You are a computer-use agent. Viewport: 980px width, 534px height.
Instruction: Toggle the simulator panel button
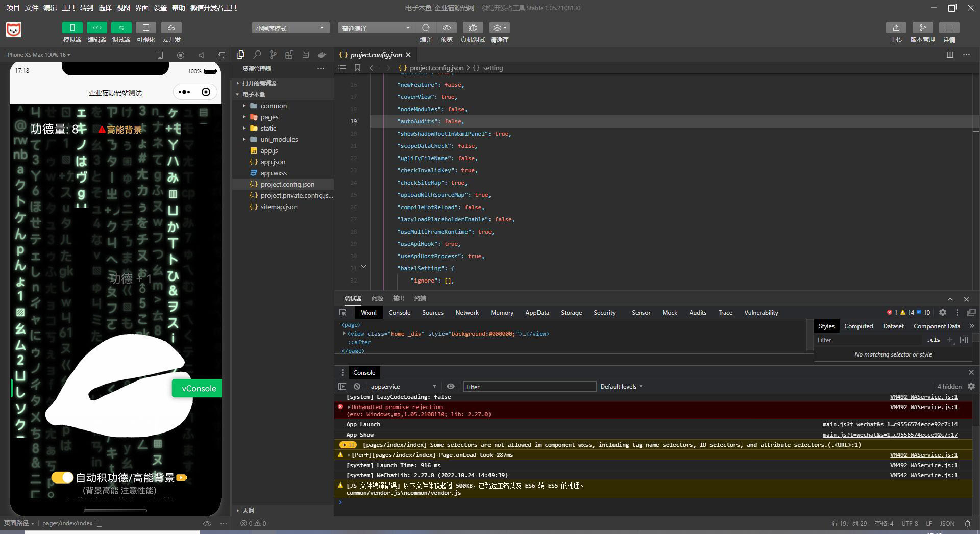(72, 28)
